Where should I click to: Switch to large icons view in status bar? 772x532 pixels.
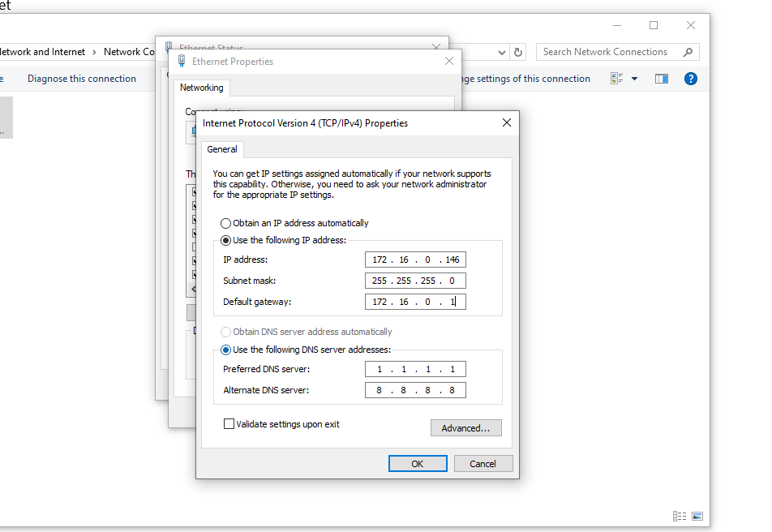click(697, 517)
